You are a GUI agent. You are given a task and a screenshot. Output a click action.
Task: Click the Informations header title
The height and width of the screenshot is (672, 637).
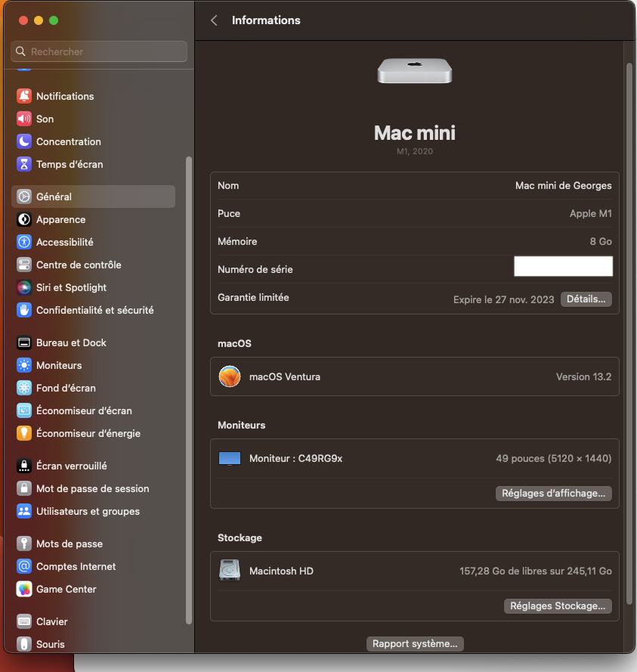[x=266, y=20]
